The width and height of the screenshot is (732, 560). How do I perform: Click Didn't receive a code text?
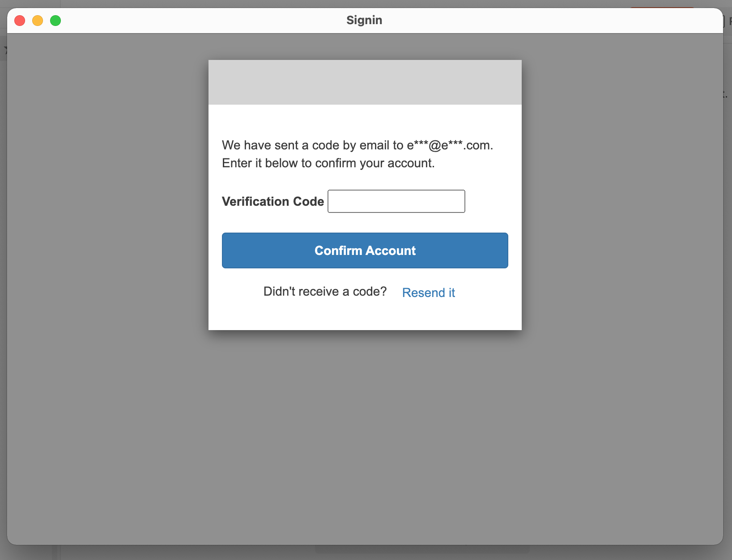click(x=325, y=291)
